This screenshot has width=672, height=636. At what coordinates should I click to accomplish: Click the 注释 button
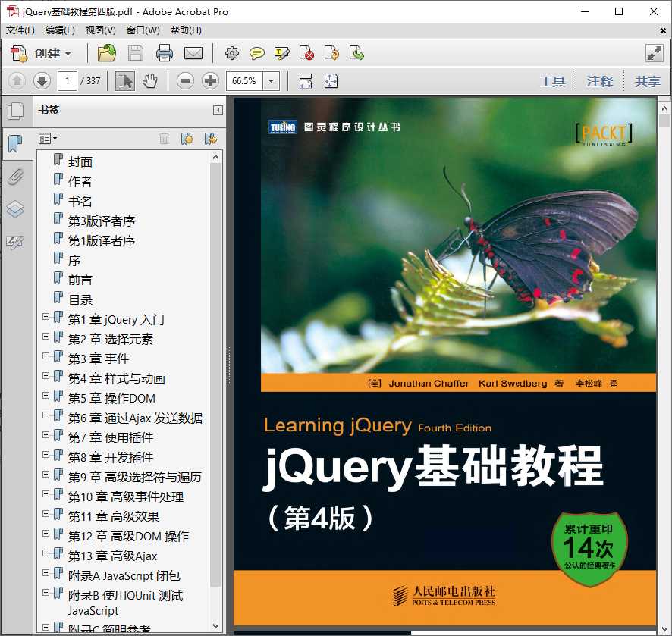(x=600, y=80)
